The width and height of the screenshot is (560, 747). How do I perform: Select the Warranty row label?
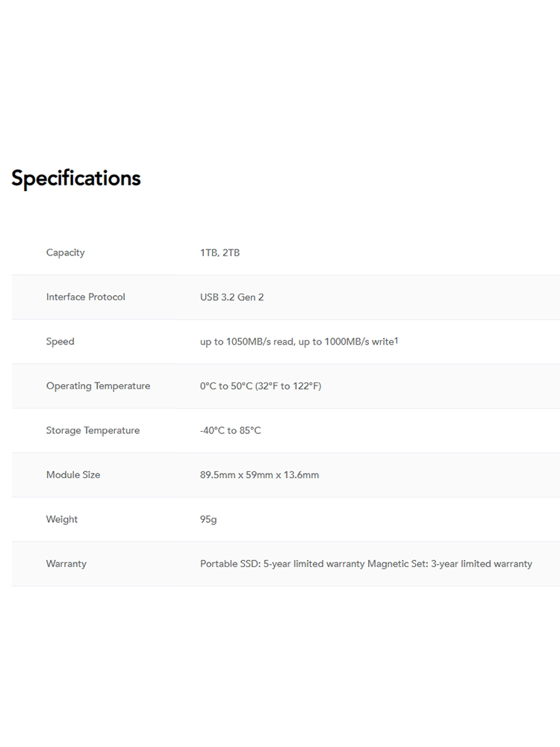[66, 563]
